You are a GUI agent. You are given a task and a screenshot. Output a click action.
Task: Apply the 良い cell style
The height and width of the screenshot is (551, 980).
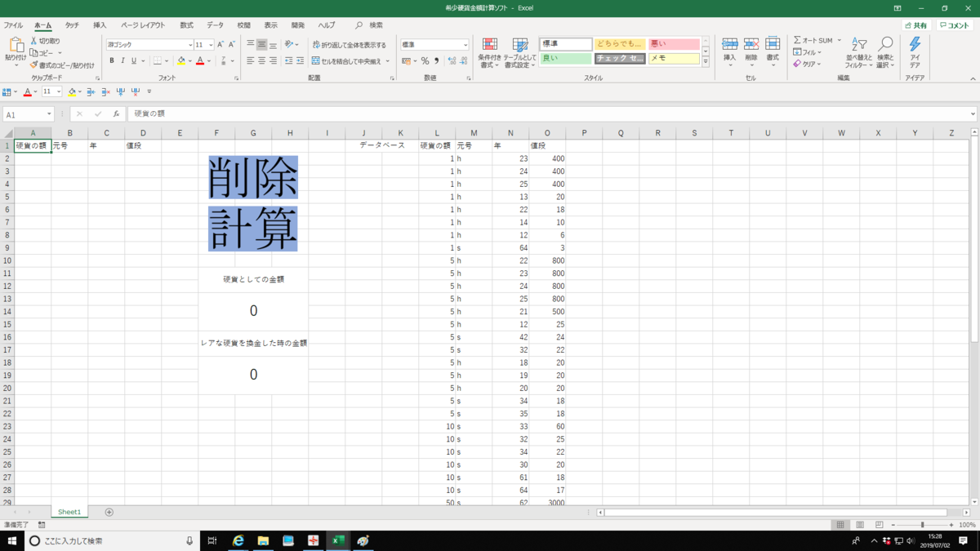coord(565,58)
